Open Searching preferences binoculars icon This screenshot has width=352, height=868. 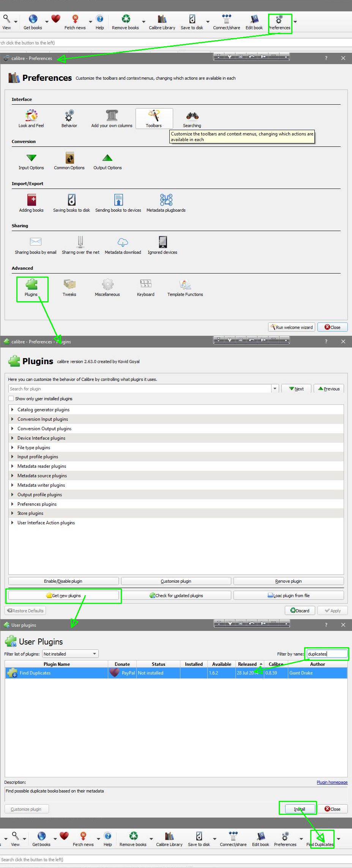192,119
